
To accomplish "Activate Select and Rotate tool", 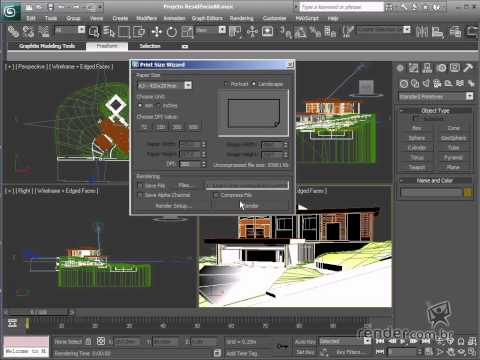I will pos(172,32).
